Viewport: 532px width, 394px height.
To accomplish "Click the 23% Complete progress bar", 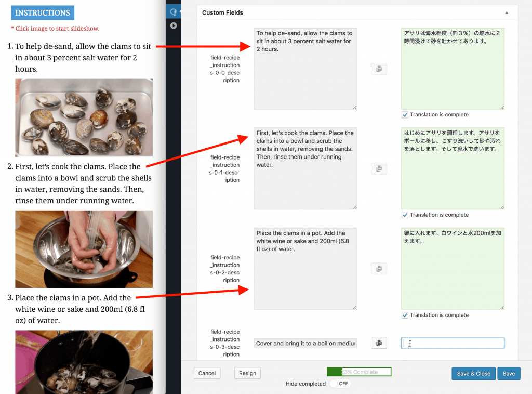I will 359,372.
